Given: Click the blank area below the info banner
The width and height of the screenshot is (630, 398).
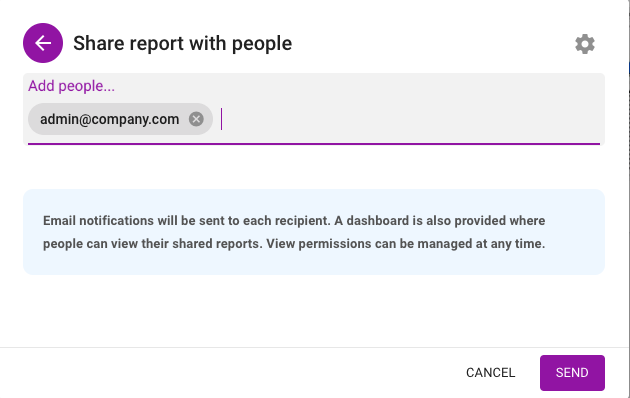Looking at the screenshot, I should click(x=314, y=310).
